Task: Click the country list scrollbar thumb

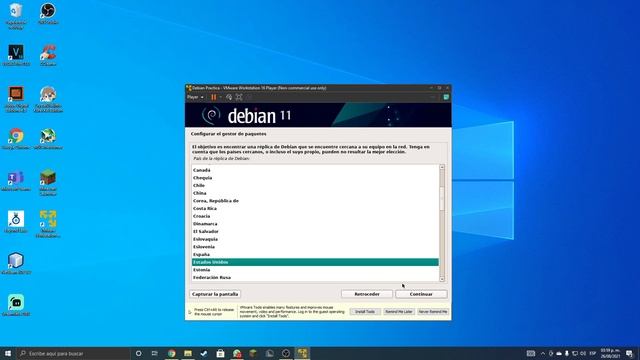Action: [442, 199]
